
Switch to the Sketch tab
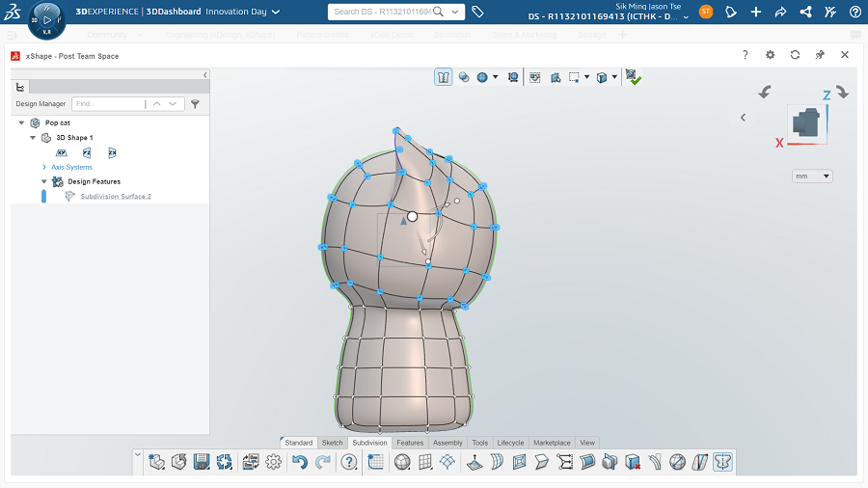332,443
